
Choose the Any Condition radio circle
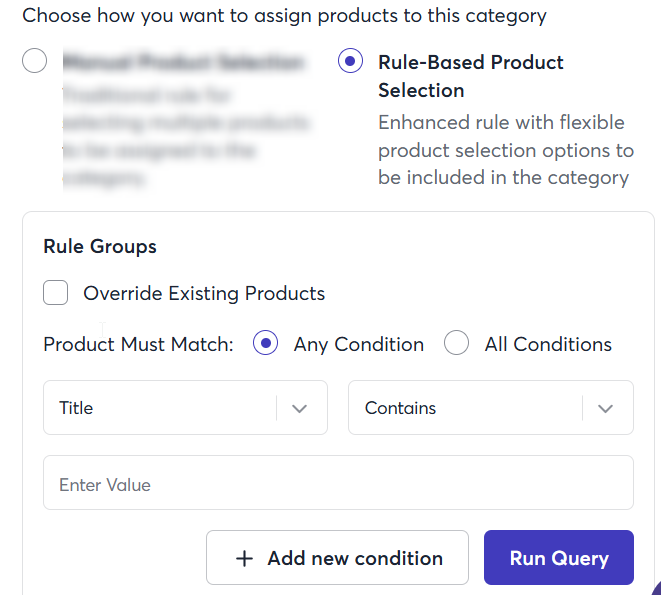[x=266, y=344]
